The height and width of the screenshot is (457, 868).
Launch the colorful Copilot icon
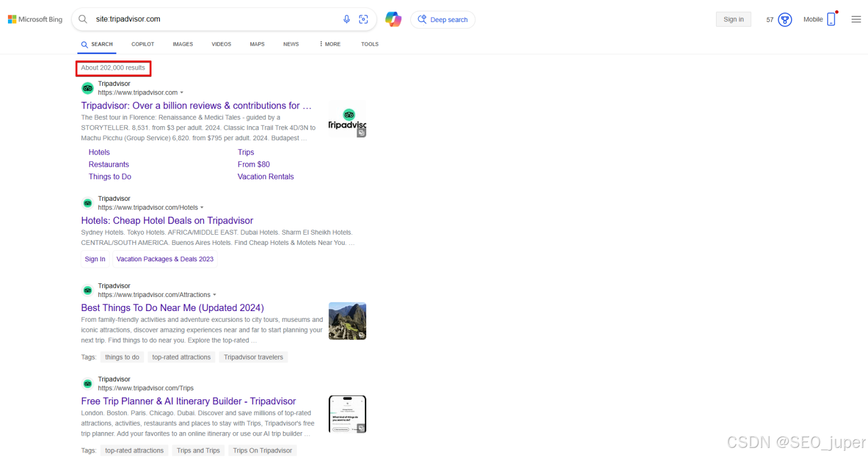click(393, 19)
